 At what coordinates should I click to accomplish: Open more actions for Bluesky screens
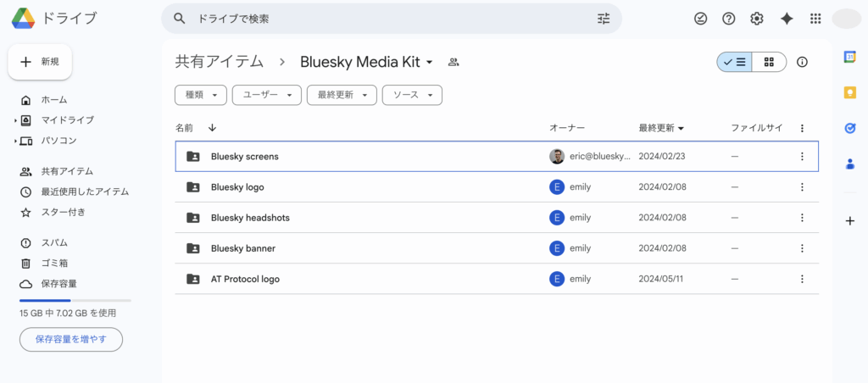point(802,157)
